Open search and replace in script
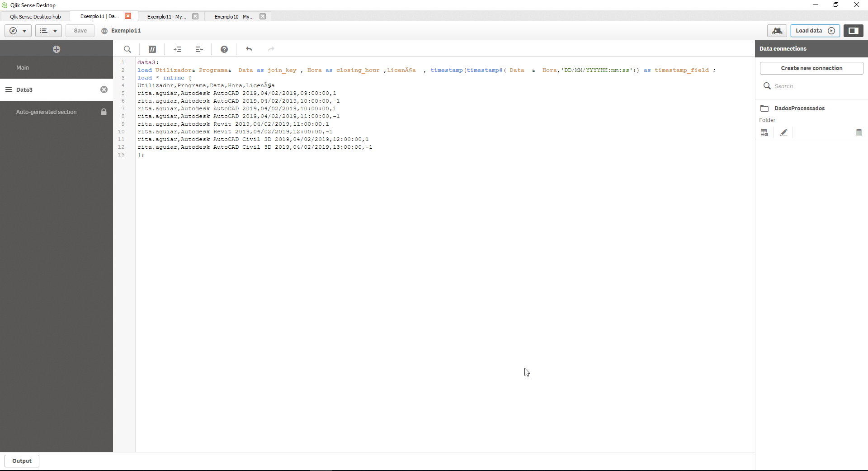 coord(127,49)
